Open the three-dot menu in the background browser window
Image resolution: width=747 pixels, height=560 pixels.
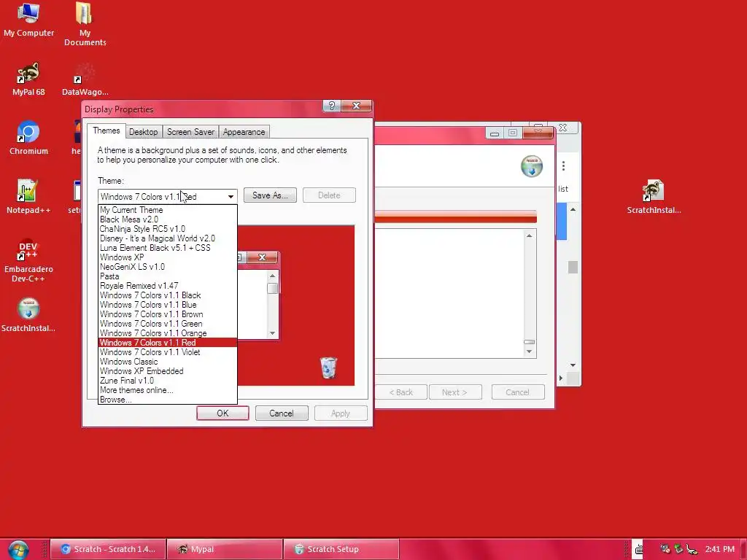[x=563, y=166]
